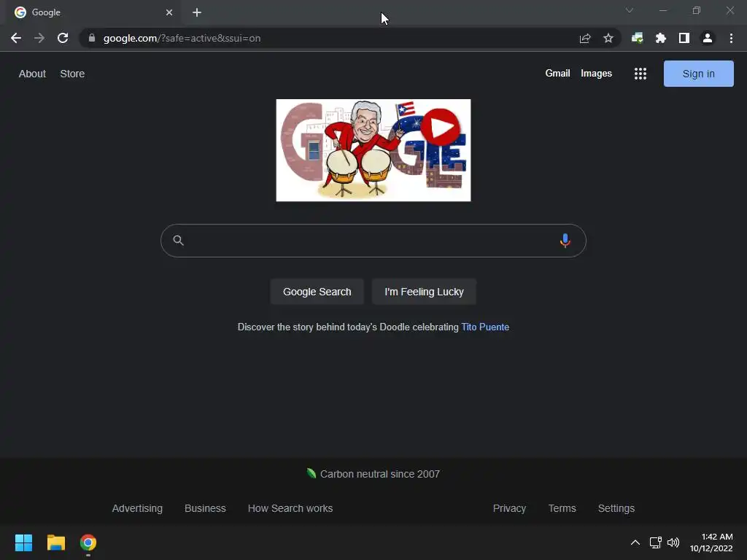Click the Google Search button

click(x=317, y=292)
